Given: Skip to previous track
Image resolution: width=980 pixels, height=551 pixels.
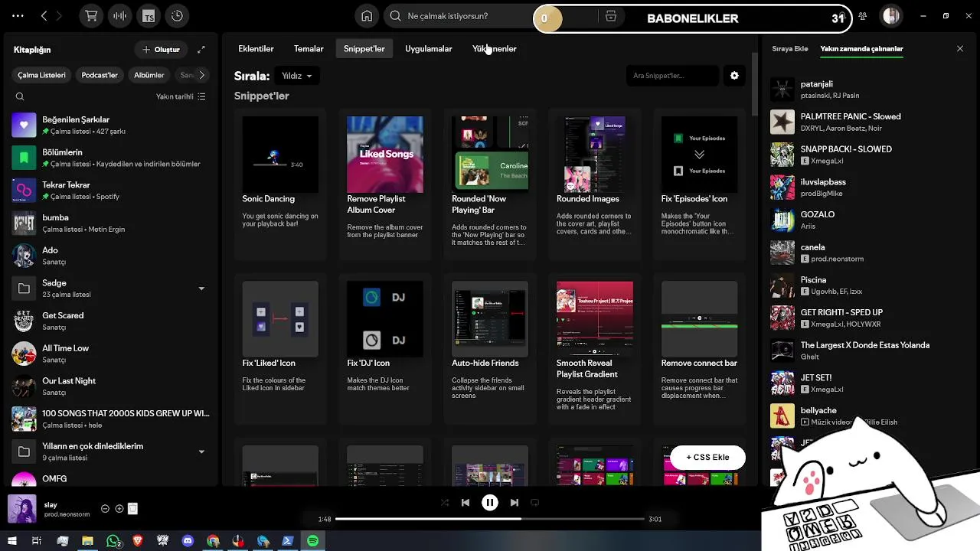Looking at the screenshot, I should [x=465, y=503].
